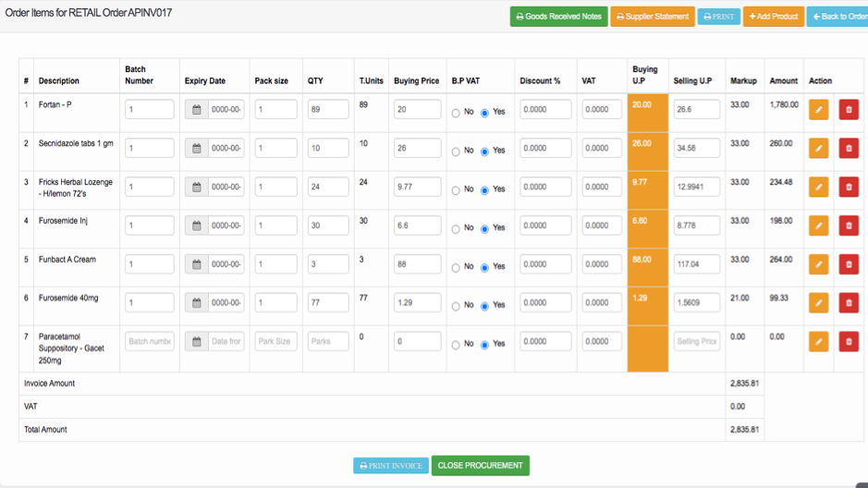Image resolution: width=868 pixels, height=488 pixels.
Task: Delete the Paracetamol Suppository row
Action: tap(849, 341)
